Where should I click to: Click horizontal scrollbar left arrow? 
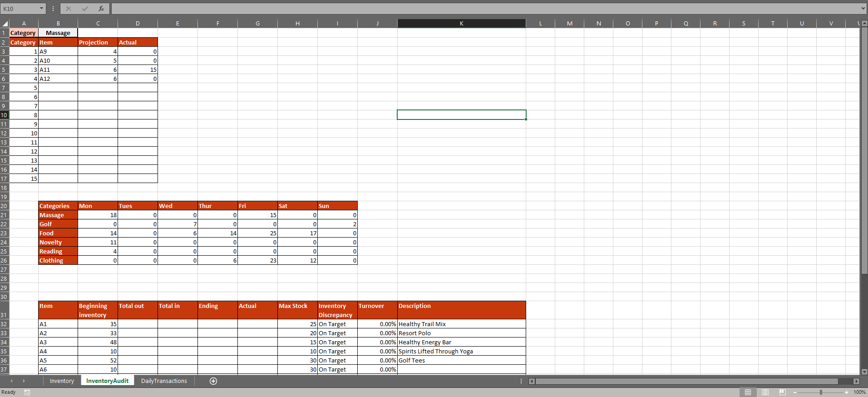532,381
